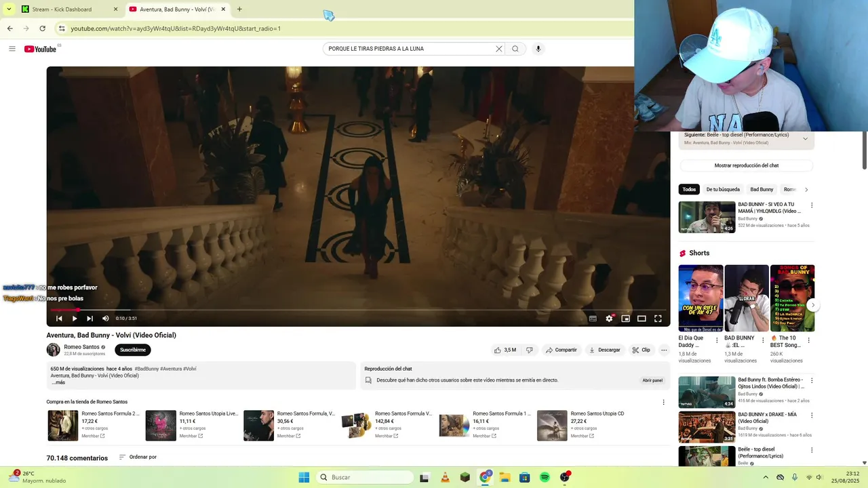Open the Windows Start menu
The image size is (868, 488).
304,477
